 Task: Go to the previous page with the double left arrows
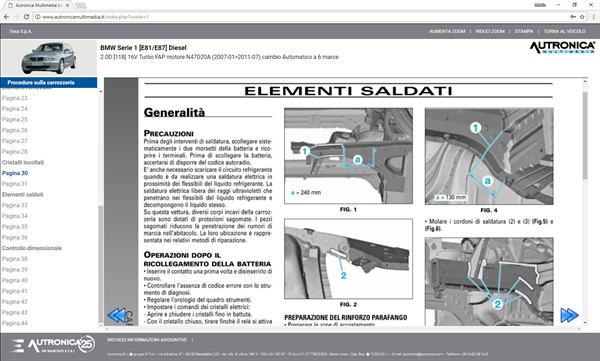pyautogui.click(x=116, y=315)
